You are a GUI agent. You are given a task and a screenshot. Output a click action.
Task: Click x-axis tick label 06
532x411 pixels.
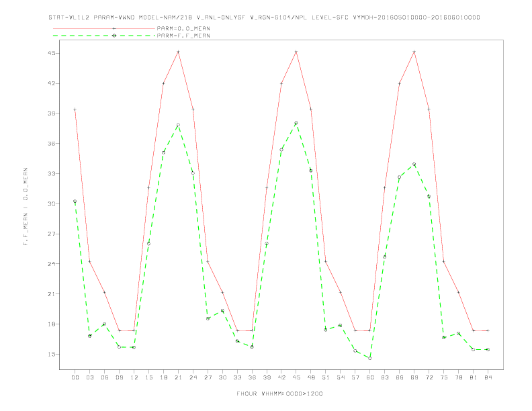pos(105,377)
